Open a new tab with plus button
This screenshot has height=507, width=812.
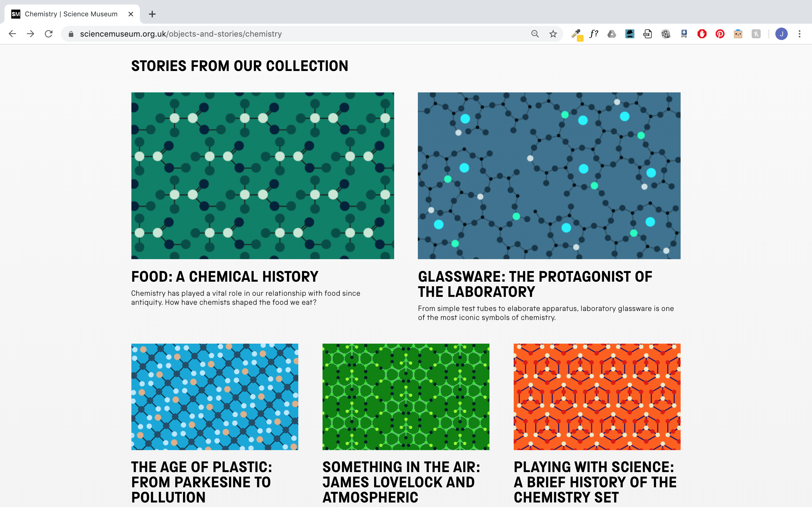[152, 14]
